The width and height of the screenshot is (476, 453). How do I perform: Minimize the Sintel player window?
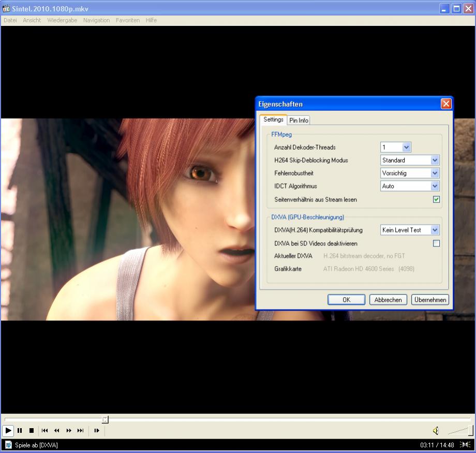tap(444, 8)
